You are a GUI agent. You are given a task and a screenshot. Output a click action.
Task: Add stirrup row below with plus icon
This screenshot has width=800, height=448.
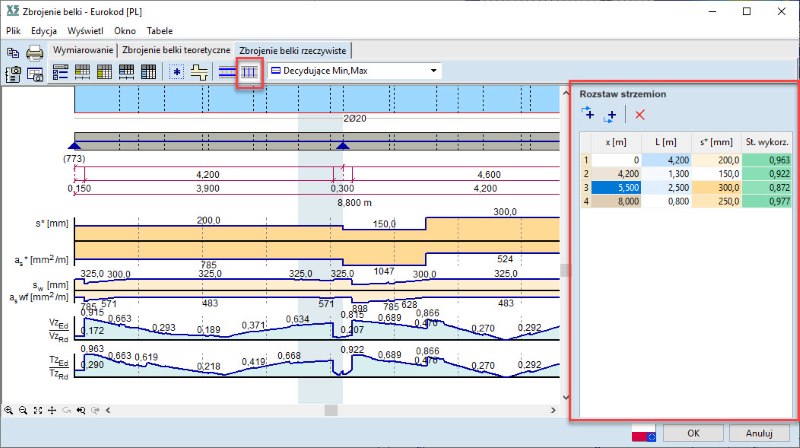pyautogui.click(x=609, y=115)
